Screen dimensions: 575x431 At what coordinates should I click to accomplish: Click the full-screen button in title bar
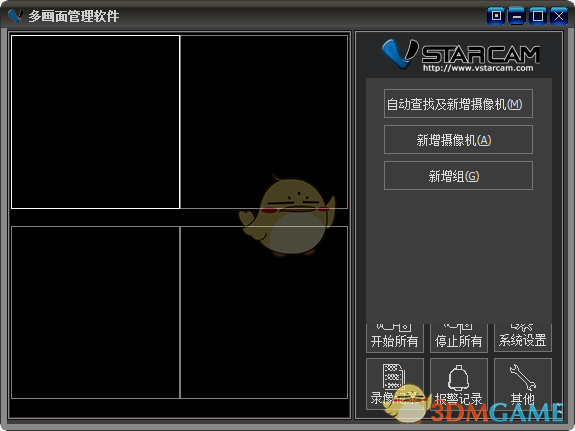click(x=496, y=16)
